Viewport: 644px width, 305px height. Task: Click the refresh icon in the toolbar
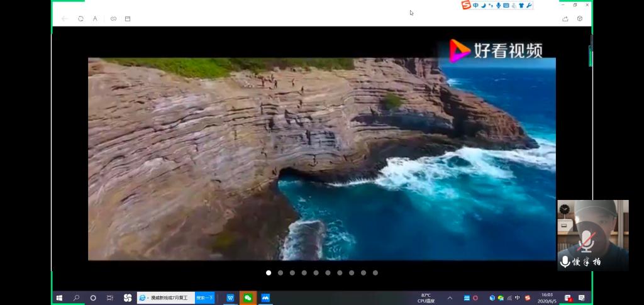point(80,19)
